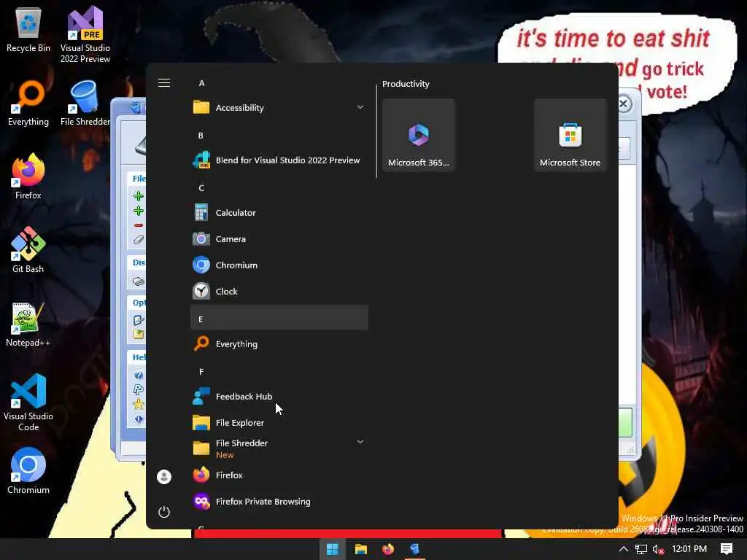Launch Firefox from the Start app list
Screen dimensions: 747x560
(279, 475)
